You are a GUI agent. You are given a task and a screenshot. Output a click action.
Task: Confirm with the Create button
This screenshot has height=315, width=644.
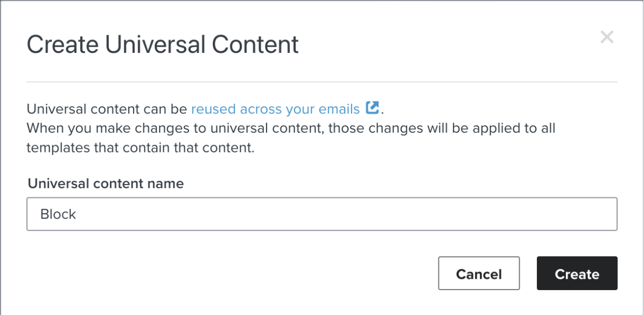pyautogui.click(x=577, y=274)
